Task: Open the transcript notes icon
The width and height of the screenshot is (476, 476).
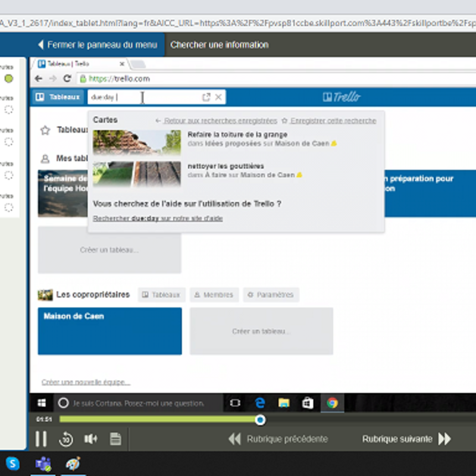Action: pyautogui.click(x=115, y=439)
